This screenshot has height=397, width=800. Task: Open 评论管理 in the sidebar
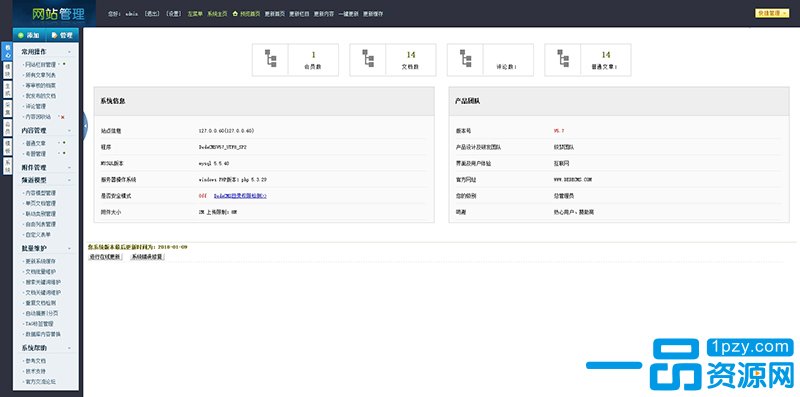(x=35, y=106)
